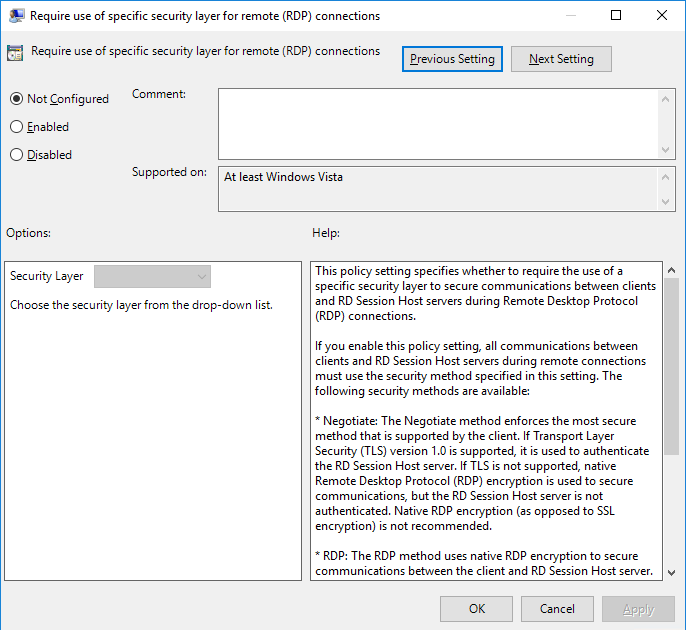Click Supported on box scroll down arrow
Viewport: 686px width, 630px height.
point(667,202)
